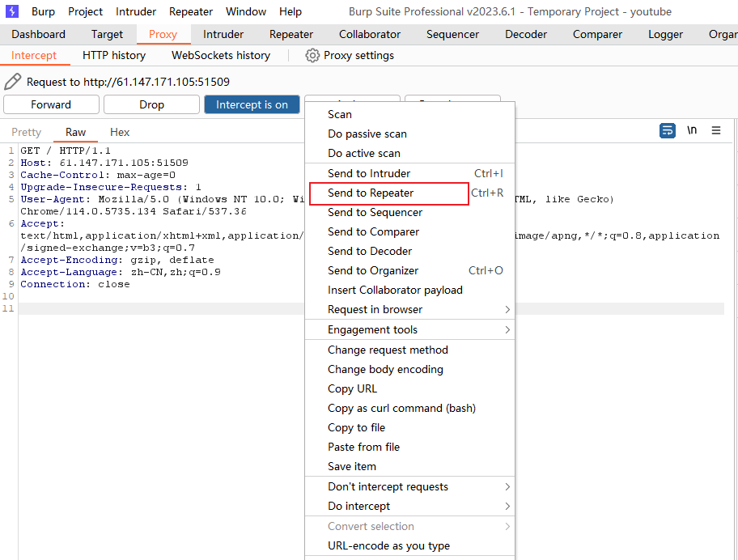The height and width of the screenshot is (560, 738).
Task: Choose Do active scan
Action: coord(409,154)
